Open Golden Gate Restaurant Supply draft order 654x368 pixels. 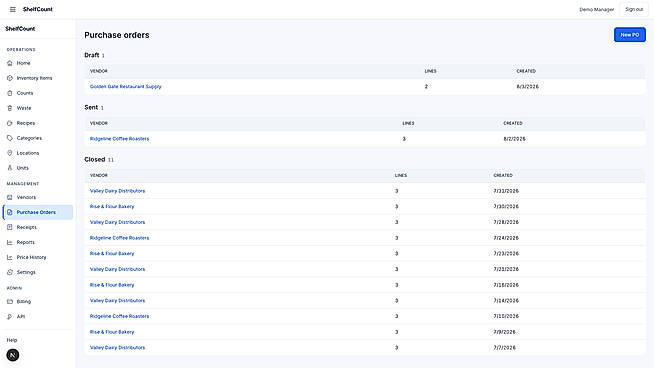[x=126, y=86]
